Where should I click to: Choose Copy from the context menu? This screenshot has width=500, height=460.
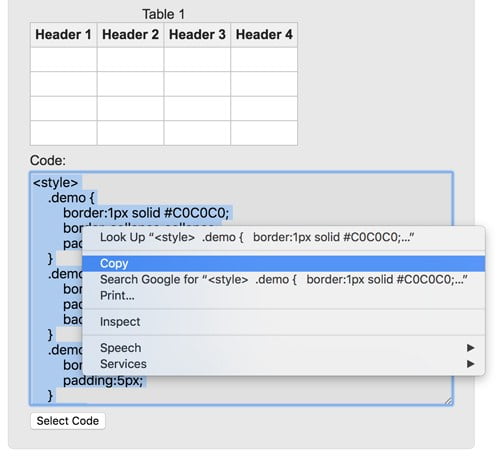[x=283, y=264]
